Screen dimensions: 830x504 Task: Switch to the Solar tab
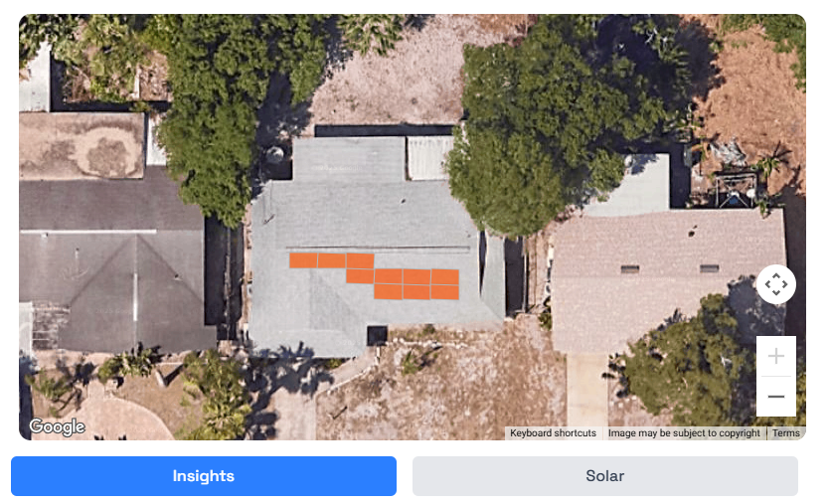coord(605,476)
